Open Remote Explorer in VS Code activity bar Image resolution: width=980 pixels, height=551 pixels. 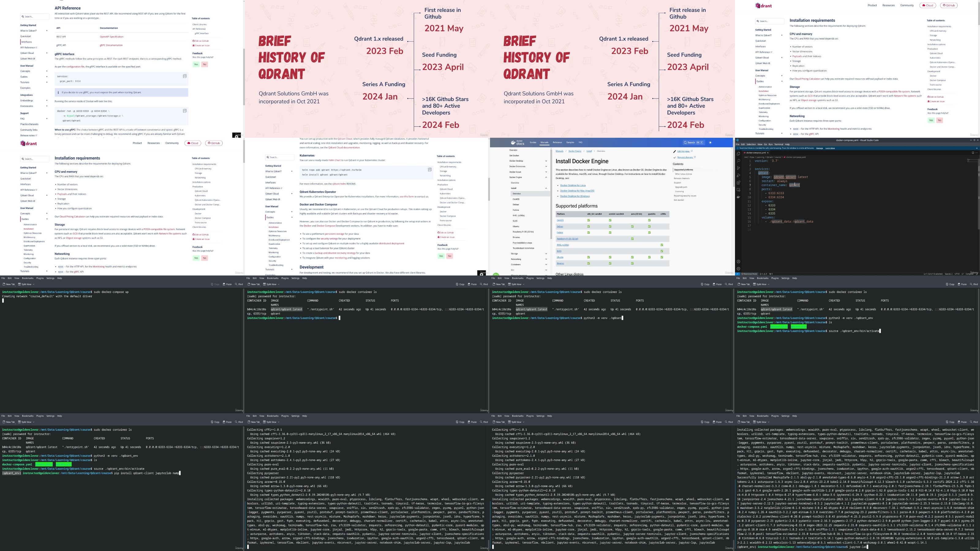[x=738, y=190]
